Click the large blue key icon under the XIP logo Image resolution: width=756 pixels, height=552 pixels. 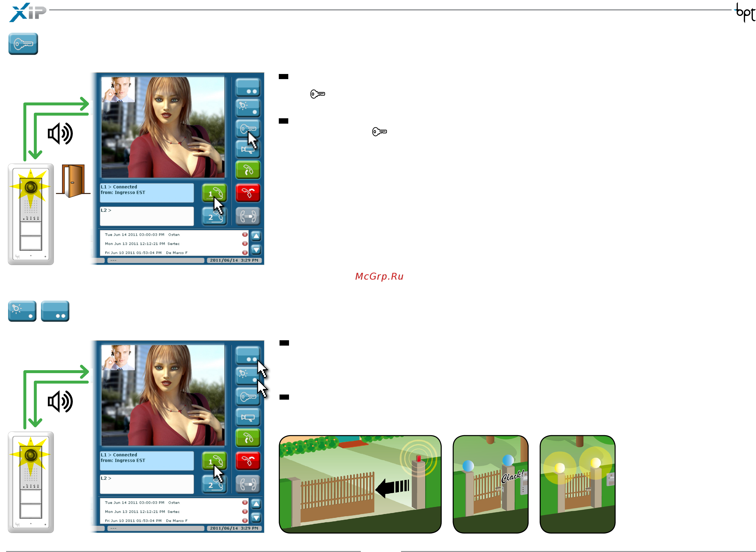(x=23, y=44)
